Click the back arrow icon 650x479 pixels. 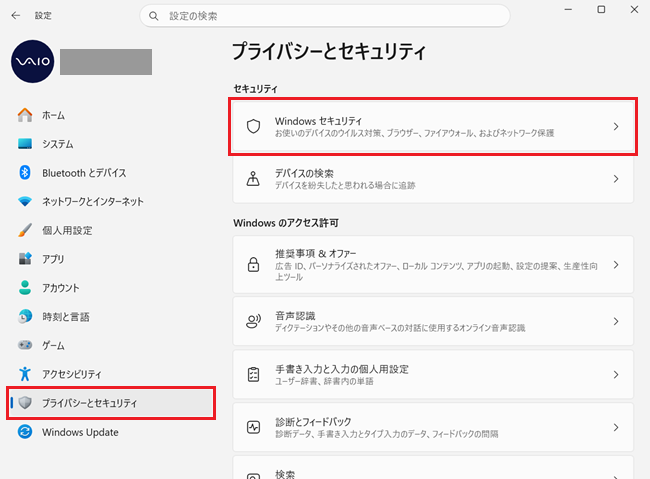pyautogui.click(x=16, y=16)
